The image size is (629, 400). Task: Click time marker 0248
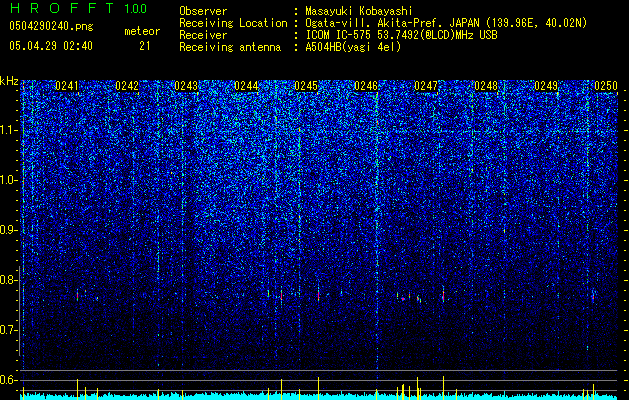point(486,86)
